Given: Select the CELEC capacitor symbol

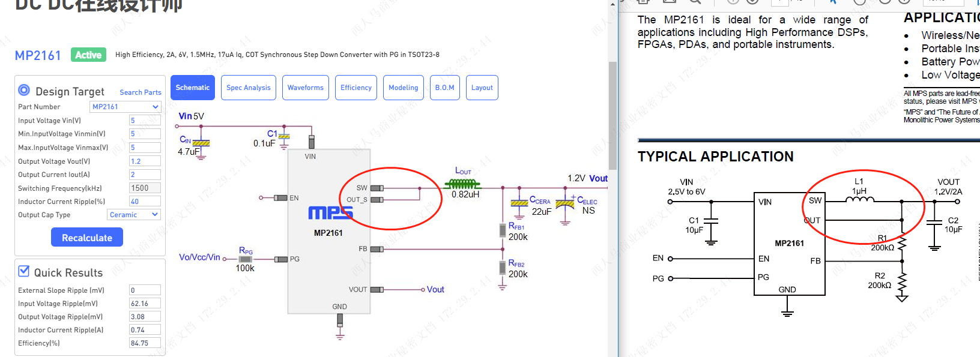Looking at the screenshot, I should 565,204.
